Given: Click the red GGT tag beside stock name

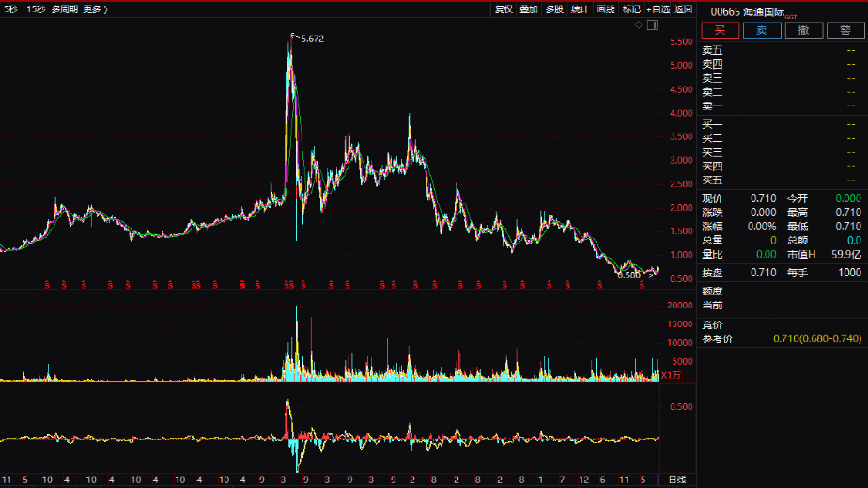Looking at the screenshot, I should pyautogui.click(x=791, y=17).
